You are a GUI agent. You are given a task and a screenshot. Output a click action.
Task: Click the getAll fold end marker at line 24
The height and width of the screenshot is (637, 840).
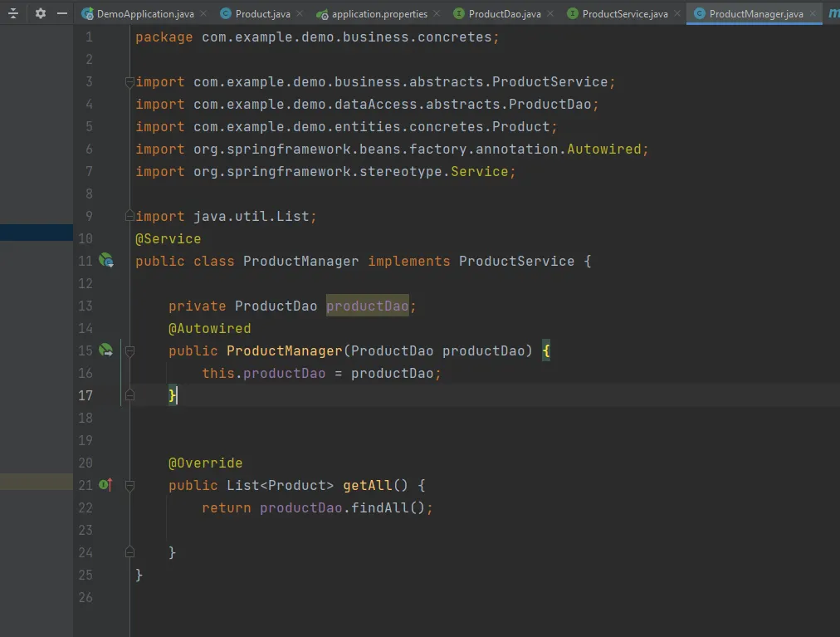coord(129,551)
